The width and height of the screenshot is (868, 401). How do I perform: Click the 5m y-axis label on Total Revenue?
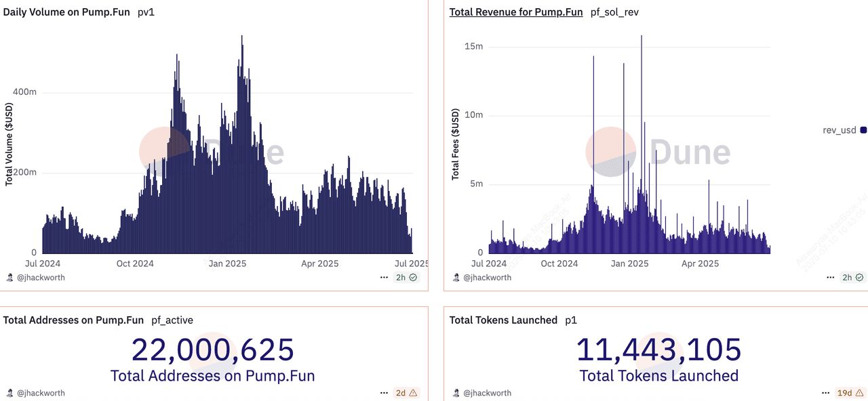pyautogui.click(x=476, y=184)
